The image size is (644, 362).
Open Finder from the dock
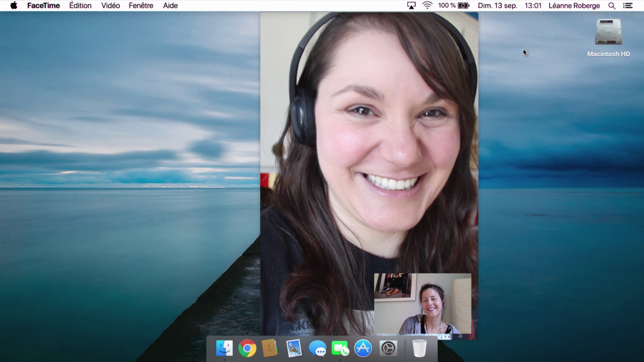224,348
